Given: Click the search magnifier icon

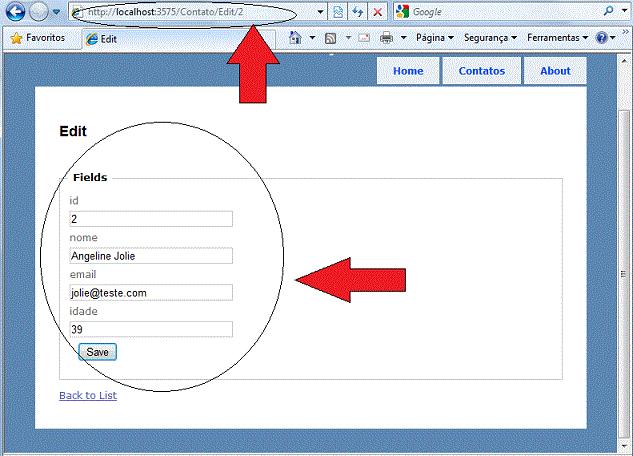Looking at the screenshot, I should coord(608,11).
